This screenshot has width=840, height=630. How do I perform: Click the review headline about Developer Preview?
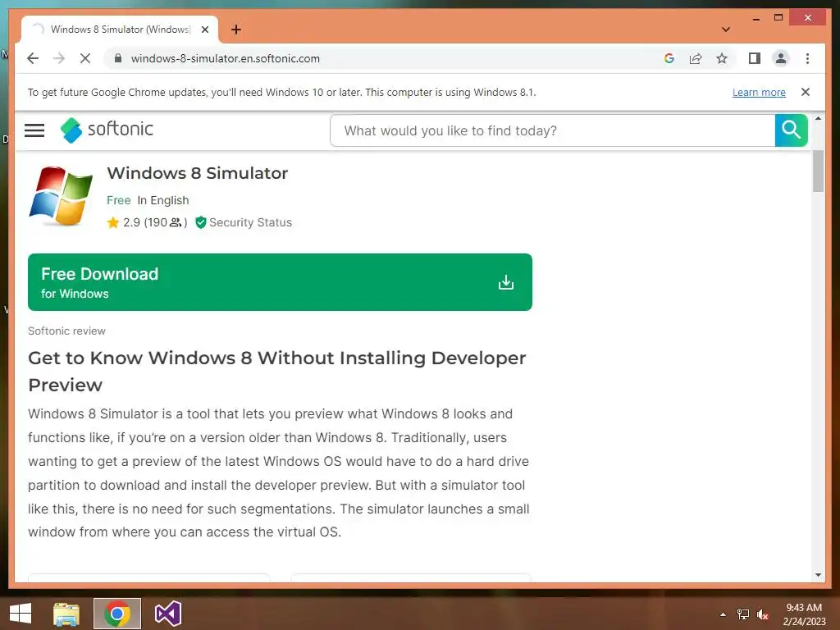[277, 372]
